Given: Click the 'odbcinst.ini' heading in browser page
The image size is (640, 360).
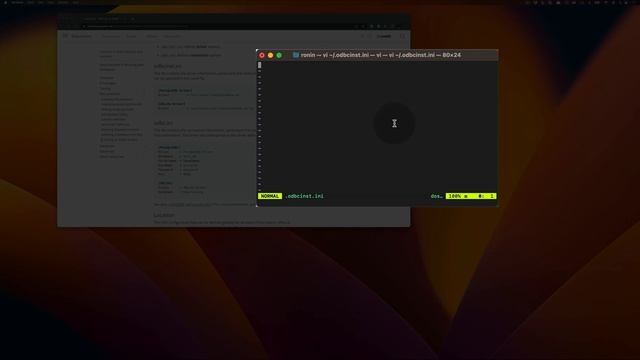Looking at the screenshot, I should click(x=168, y=66).
